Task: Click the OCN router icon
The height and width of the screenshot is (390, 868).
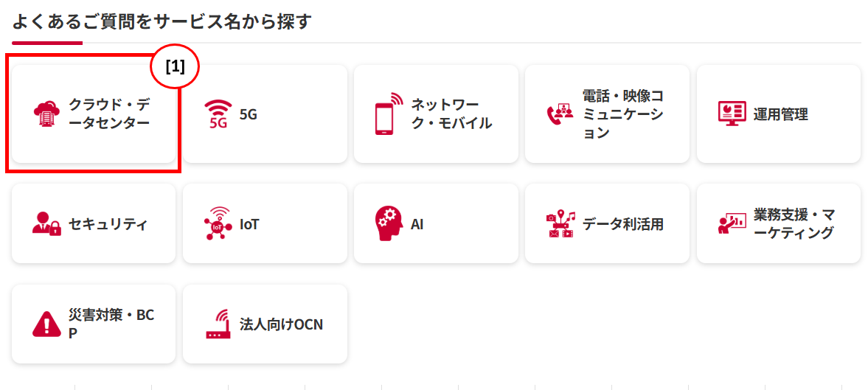Action: click(218, 324)
